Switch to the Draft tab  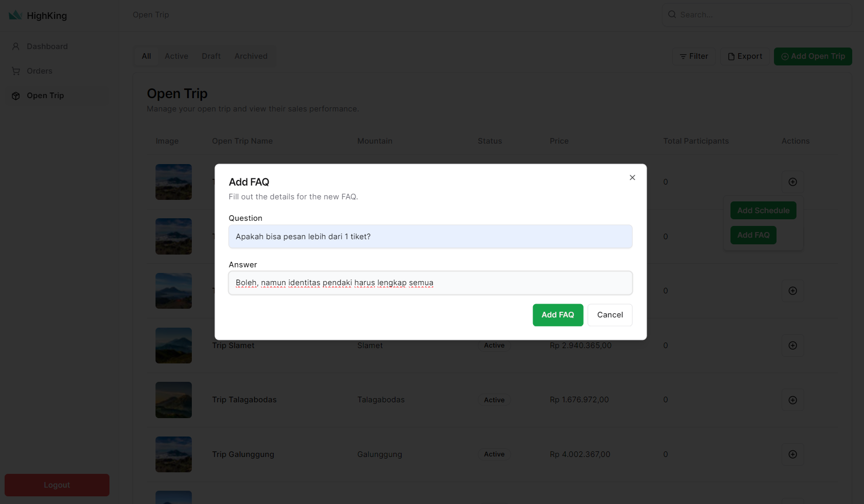click(211, 56)
